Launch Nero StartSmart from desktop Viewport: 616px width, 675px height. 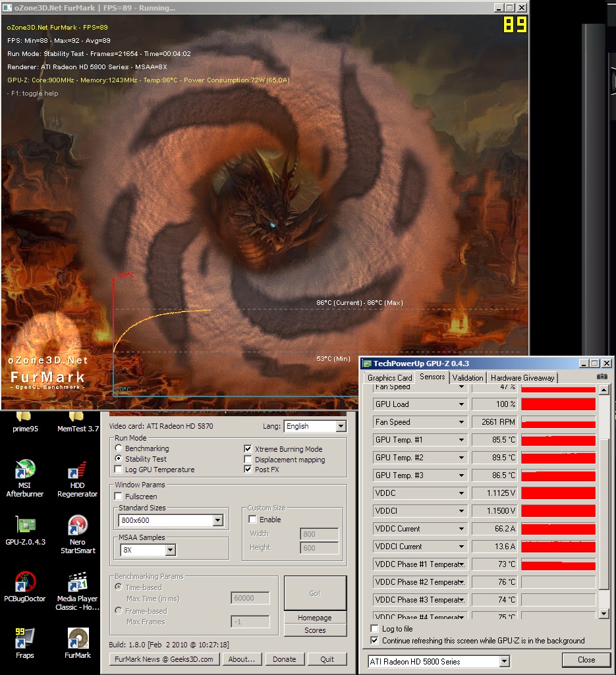(78, 534)
